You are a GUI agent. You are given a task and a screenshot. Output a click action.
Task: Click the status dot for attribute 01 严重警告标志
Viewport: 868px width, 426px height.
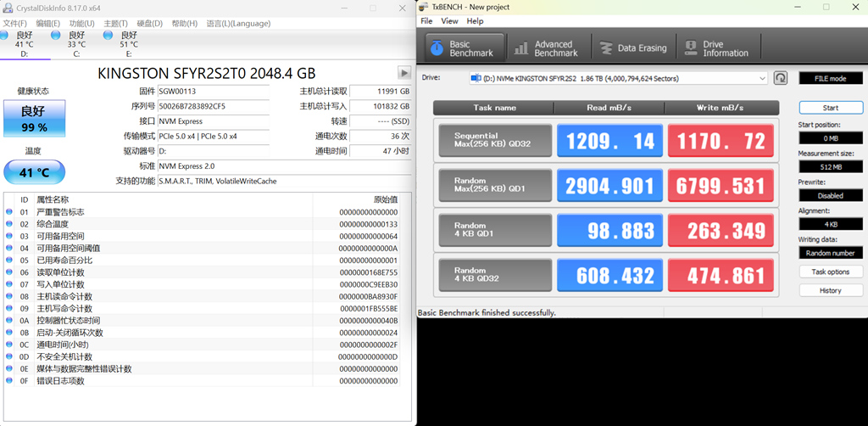pyautogui.click(x=8, y=212)
